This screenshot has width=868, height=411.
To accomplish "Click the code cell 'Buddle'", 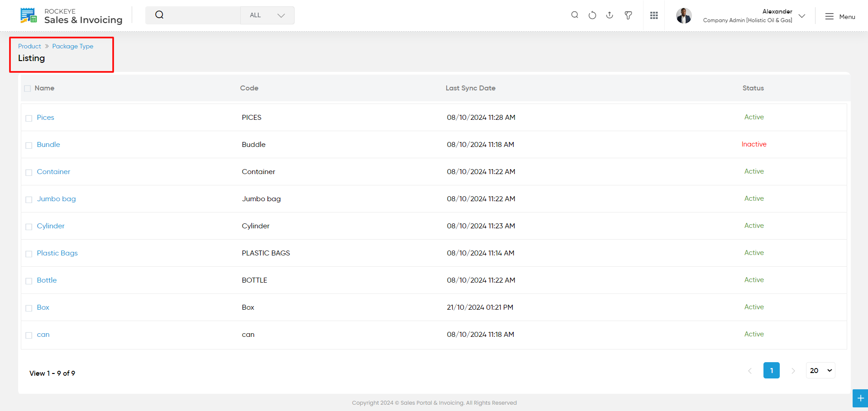I will (x=254, y=145).
